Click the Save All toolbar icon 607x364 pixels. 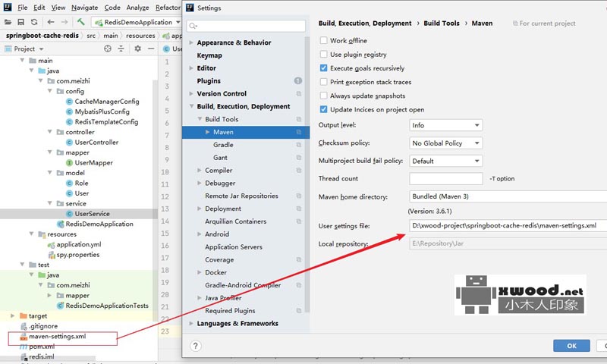[21, 22]
